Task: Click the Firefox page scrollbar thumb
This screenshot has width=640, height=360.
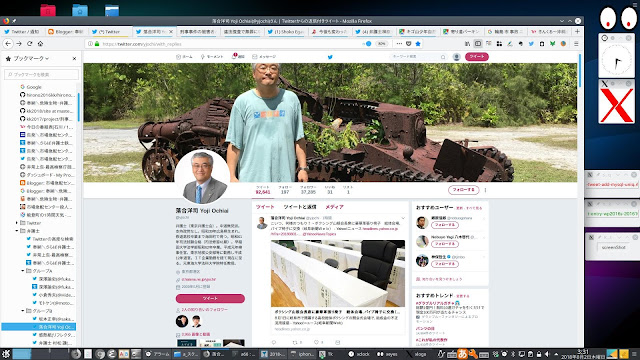Action: point(580,70)
